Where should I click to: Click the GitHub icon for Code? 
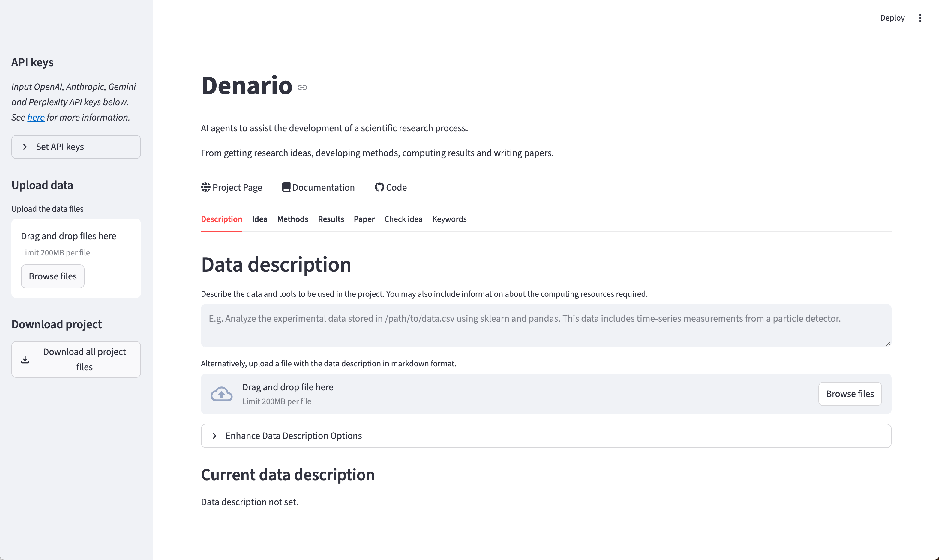(x=379, y=187)
